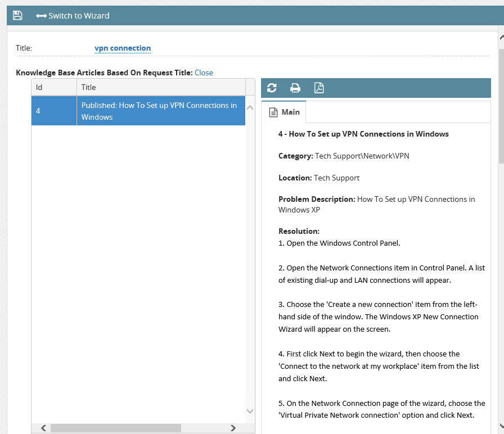Viewport: 504px width, 434px height.
Task: Refresh the knowledge base article preview
Action: point(272,88)
